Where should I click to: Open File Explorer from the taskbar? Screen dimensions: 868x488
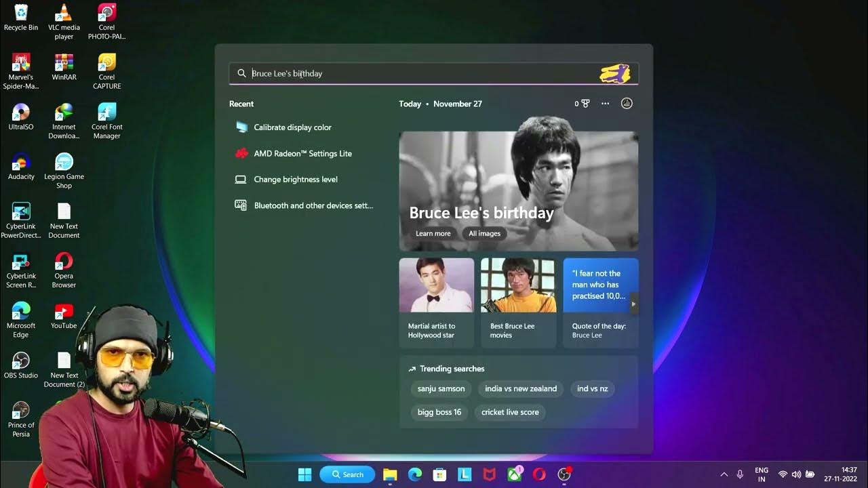click(390, 474)
